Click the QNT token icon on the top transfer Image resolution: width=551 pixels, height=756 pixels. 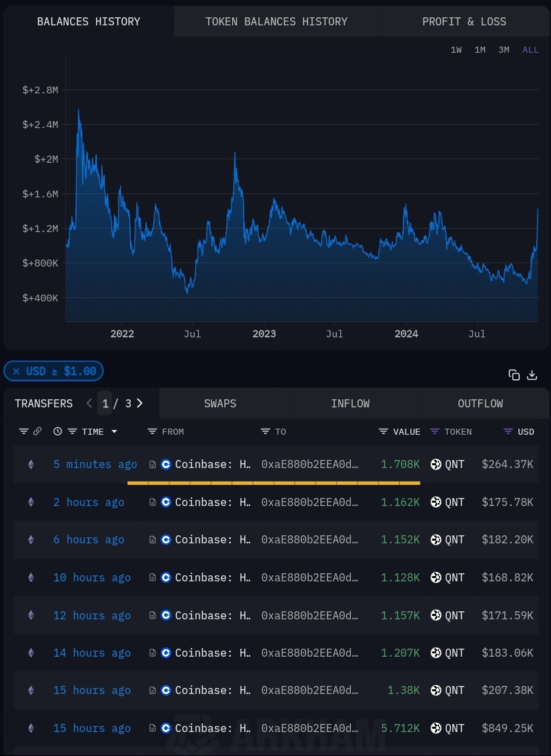(436, 464)
